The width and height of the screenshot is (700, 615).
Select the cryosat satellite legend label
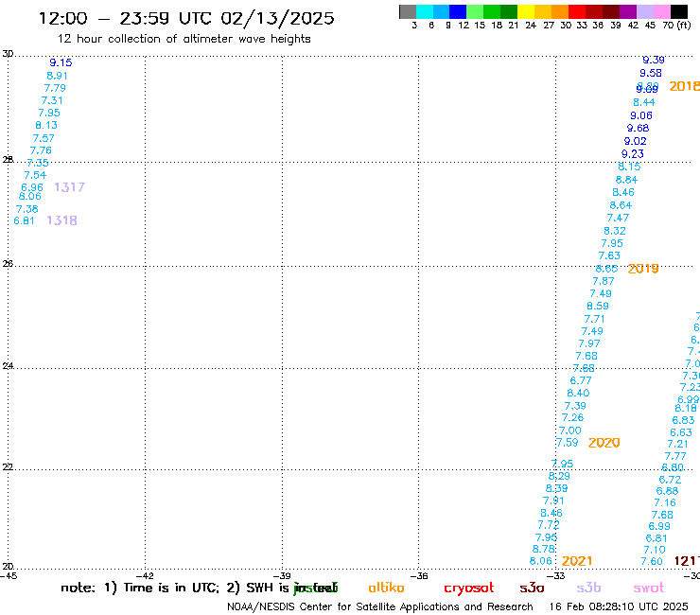(469, 589)
